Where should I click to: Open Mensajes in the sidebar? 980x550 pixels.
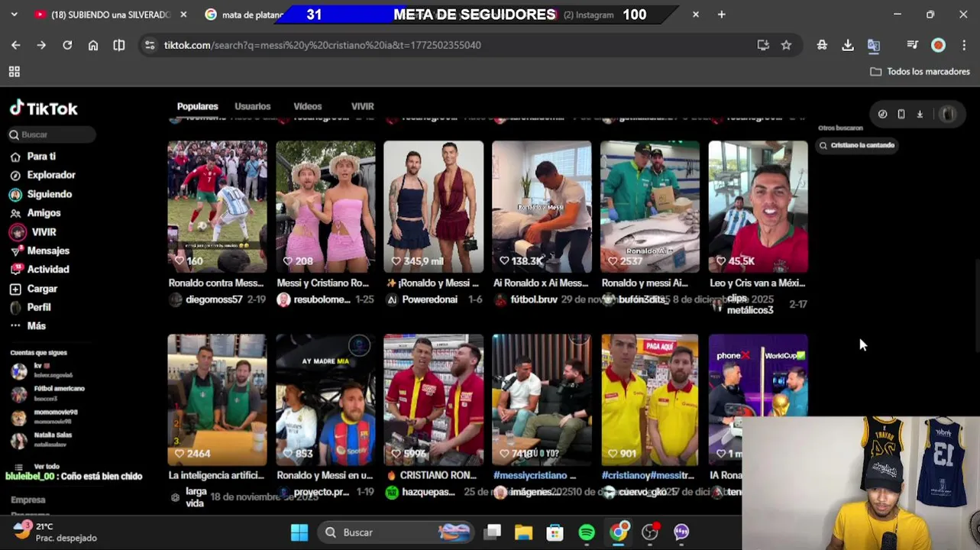point(48,251)
